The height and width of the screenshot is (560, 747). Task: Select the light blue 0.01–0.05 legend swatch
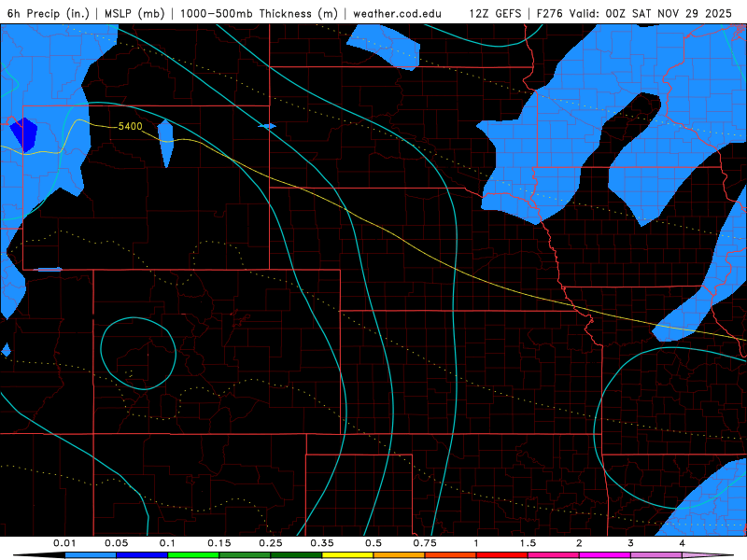[x=91, y=555]
